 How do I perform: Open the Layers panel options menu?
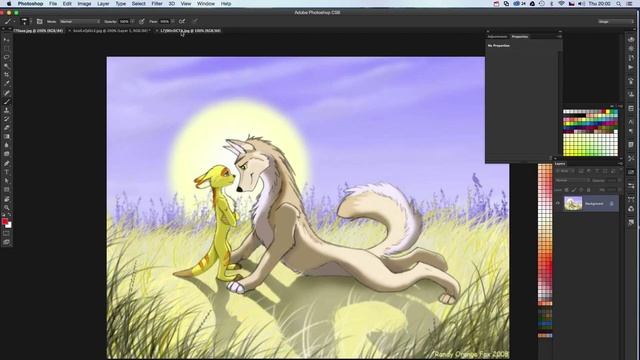click(x=620, y=164)
